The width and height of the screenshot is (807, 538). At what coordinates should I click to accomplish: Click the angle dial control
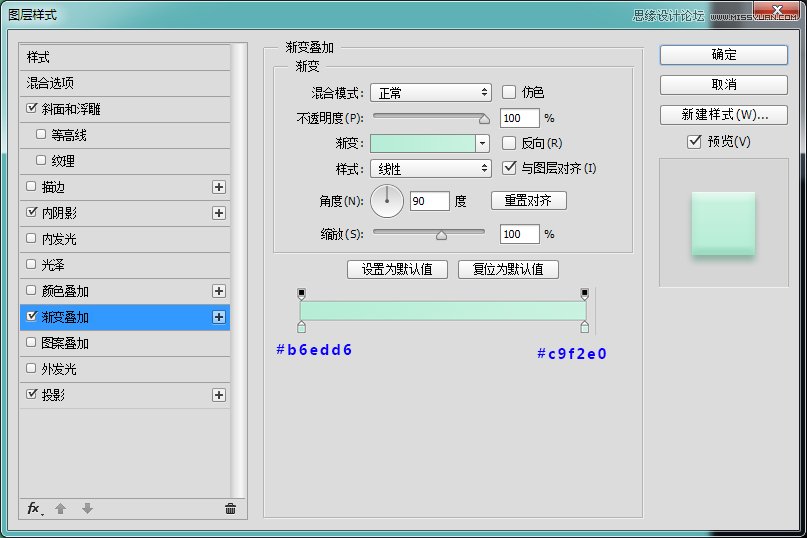387,201
